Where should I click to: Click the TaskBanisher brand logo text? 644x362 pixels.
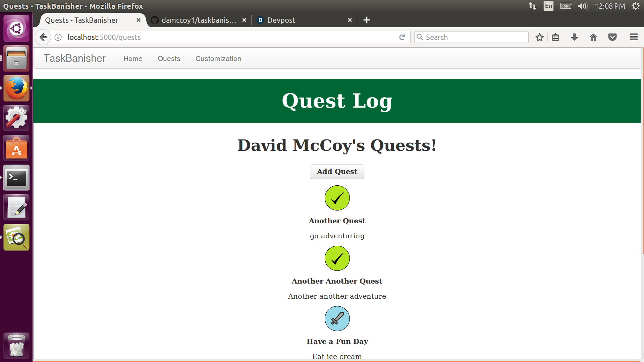[x=74, y=58]
